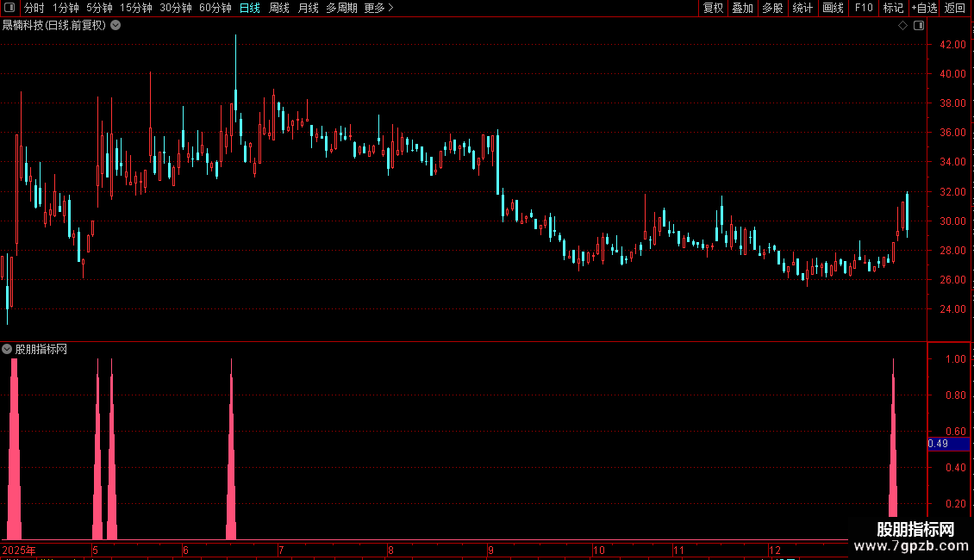
Task: Click the 返回 back button
Action: click(955, 8)
